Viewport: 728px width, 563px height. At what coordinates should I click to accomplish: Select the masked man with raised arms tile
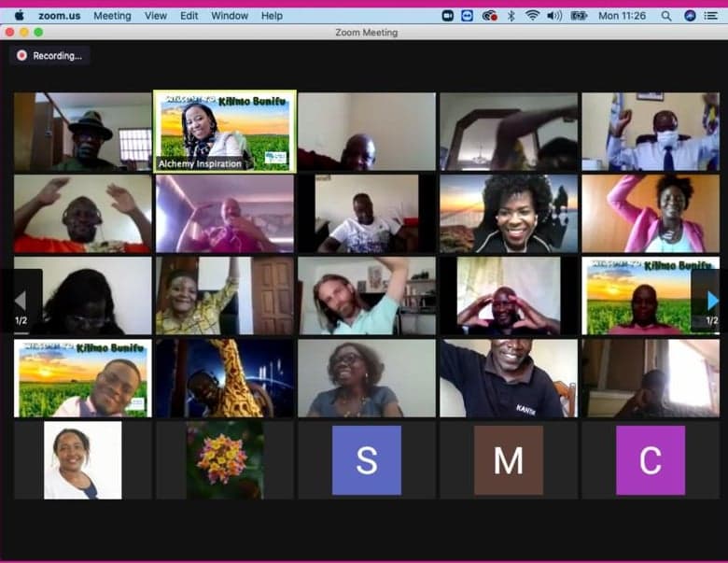651,132
